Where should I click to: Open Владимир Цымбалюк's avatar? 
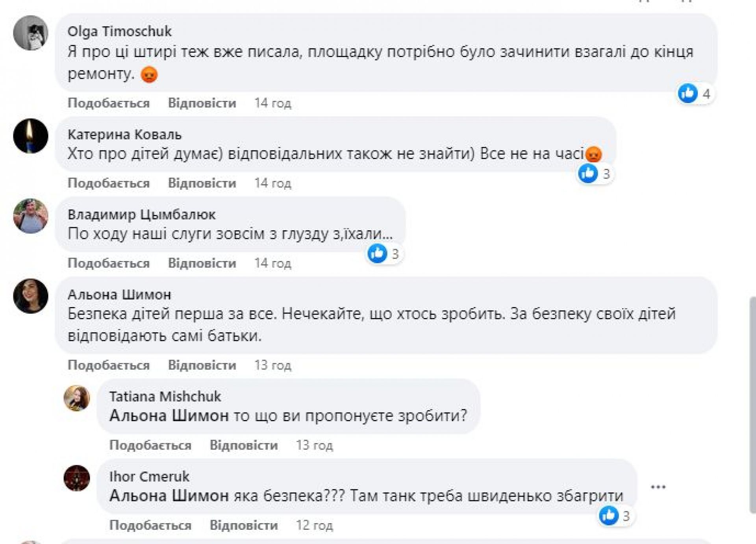[x=31, y=216]
